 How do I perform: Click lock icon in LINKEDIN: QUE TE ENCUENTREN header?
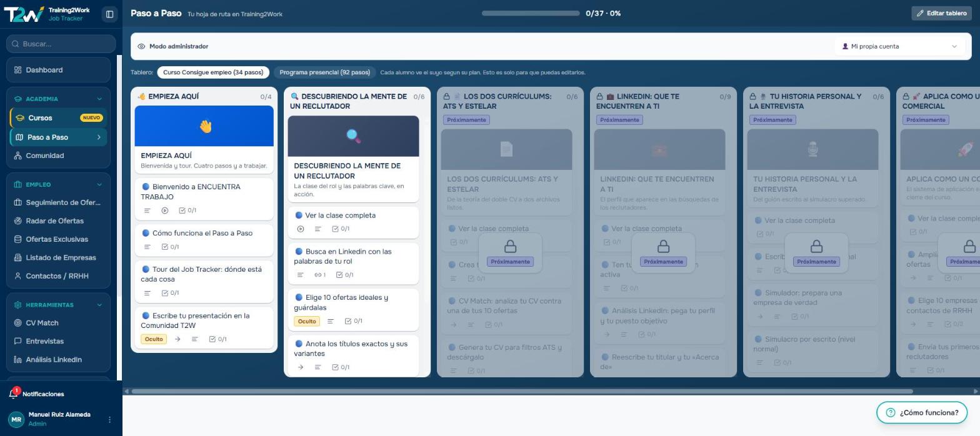tap(600, 97)
